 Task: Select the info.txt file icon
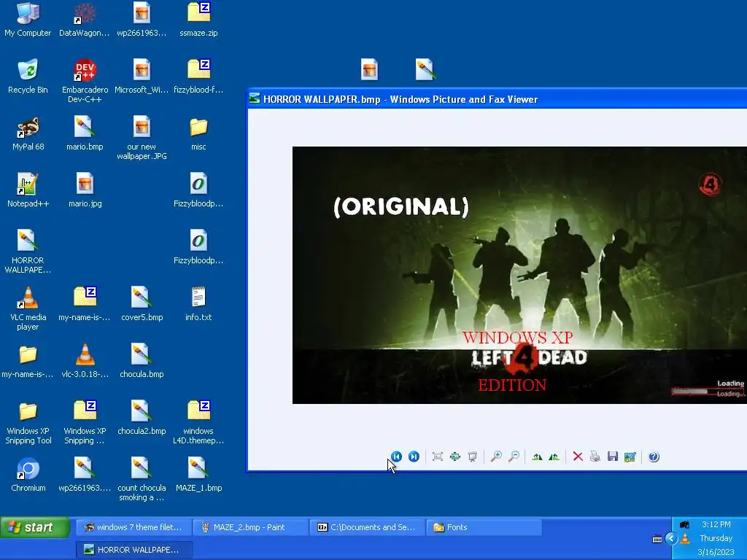pos(198,304)
